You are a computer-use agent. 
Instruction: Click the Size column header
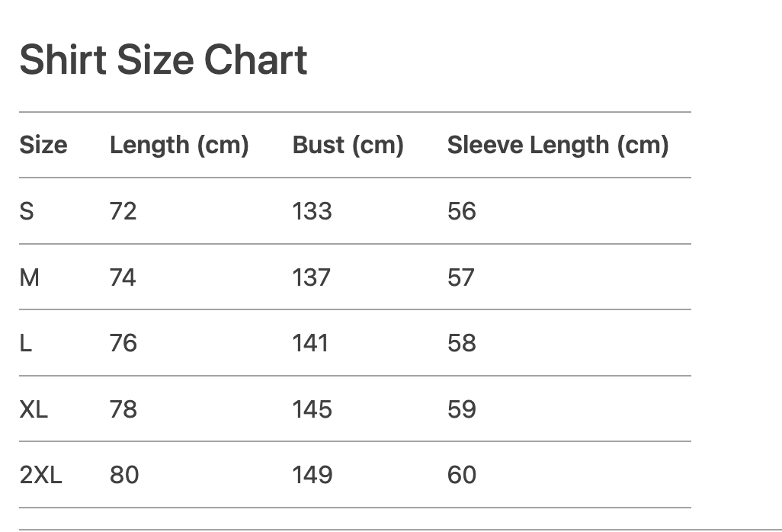[43, 145]
